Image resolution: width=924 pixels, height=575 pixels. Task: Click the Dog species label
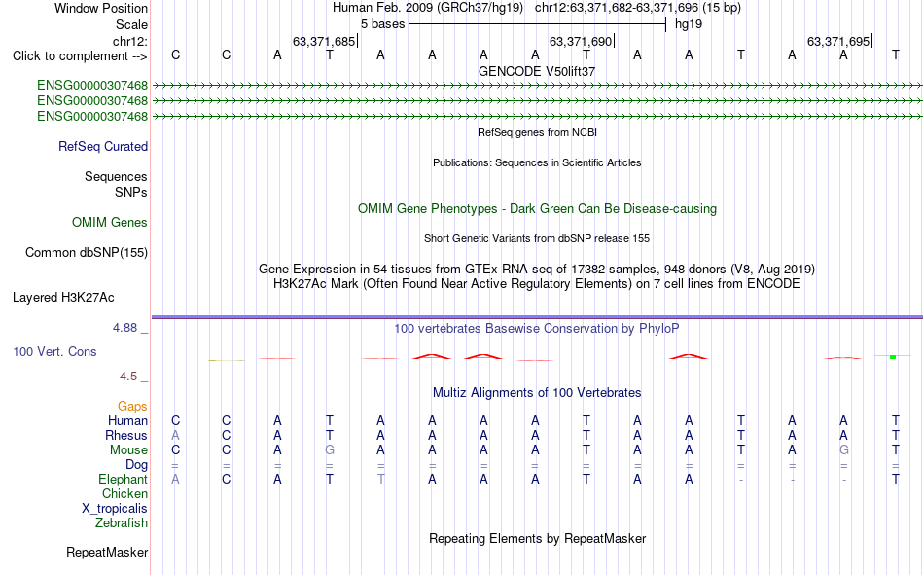[136, 465]
